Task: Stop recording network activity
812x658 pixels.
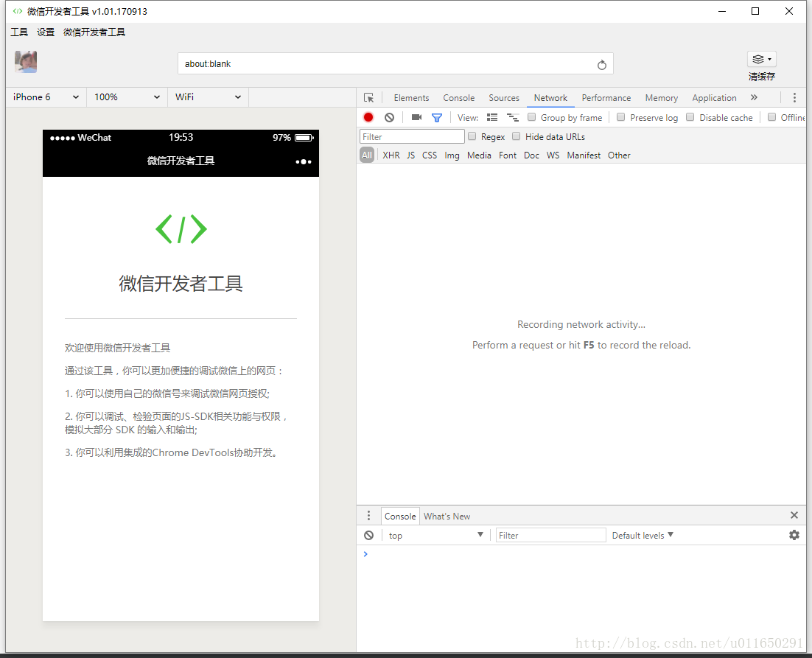Action: pos(368,116)
